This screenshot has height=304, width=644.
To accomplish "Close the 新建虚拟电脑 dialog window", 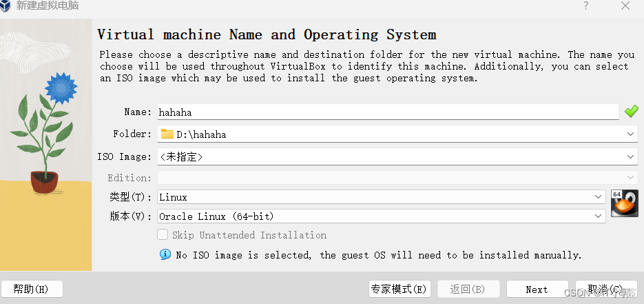I will click(x=625, y=6).
